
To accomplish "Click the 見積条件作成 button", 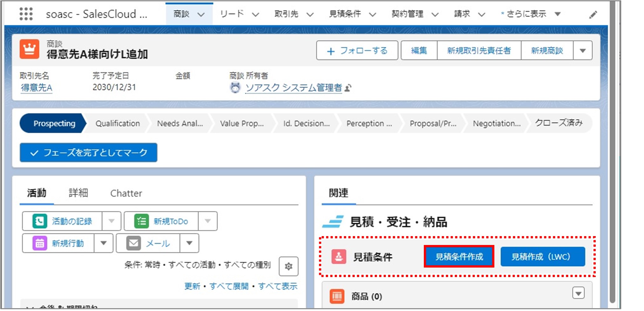I will pyautogui.click(x=459, y=256).
